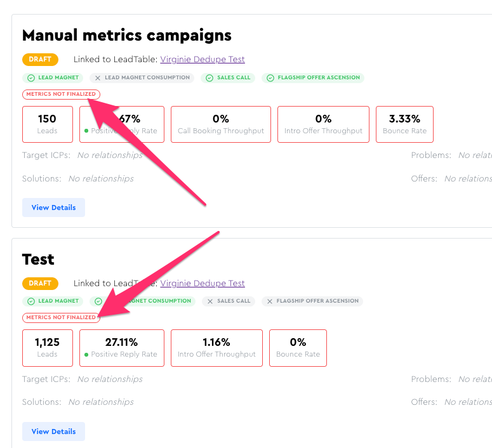Click the X icon on Manual metrics Lead Magnet Consumption tag

click(x=97, y=78)
